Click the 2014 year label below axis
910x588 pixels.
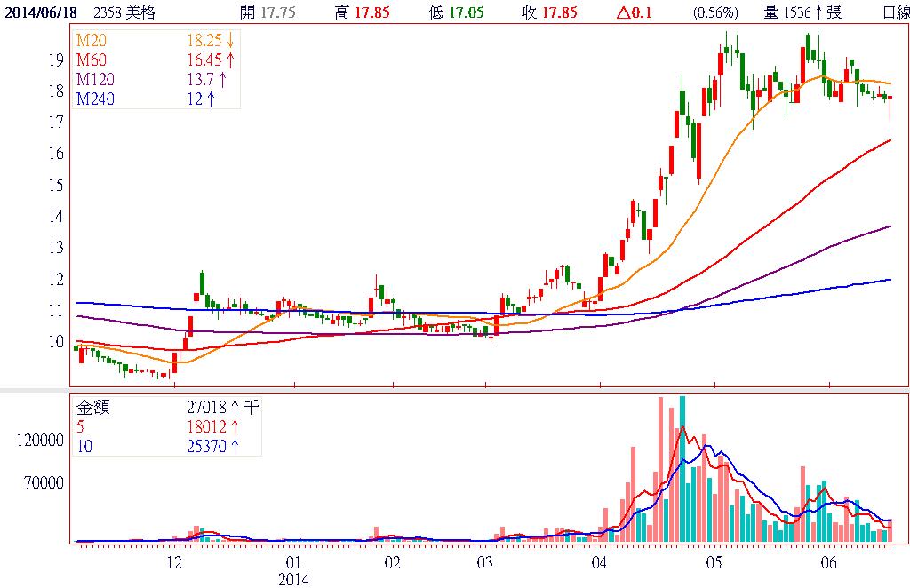[x=294, y=579]
